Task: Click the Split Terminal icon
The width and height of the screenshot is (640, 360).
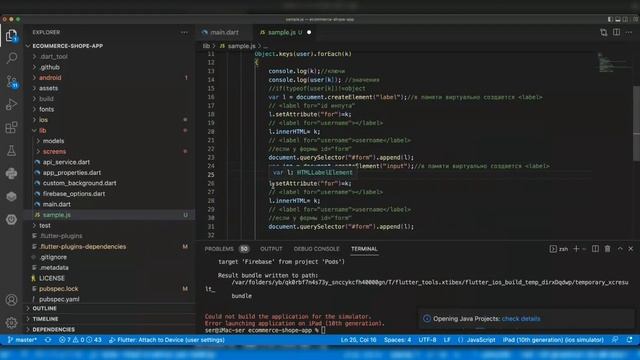Action: tap(596, 249)
